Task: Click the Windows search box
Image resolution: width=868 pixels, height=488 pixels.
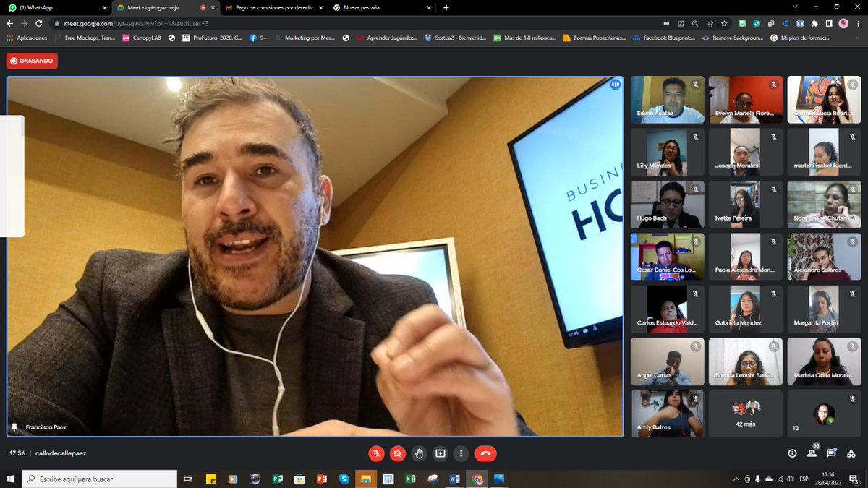Action: pos(99,479)
